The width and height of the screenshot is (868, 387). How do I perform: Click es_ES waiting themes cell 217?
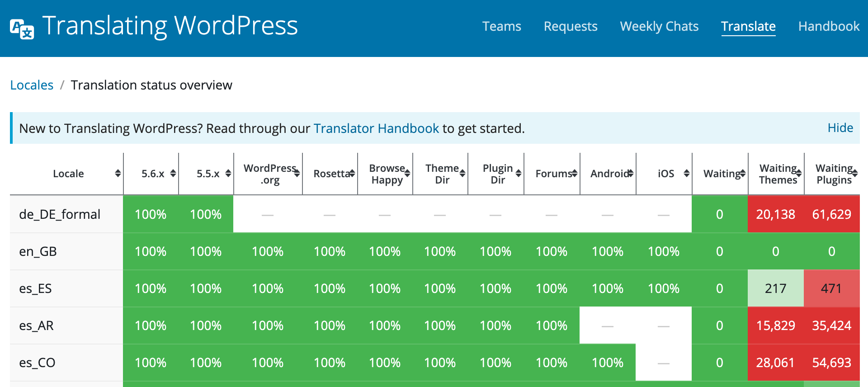click(x=775, y=288)
